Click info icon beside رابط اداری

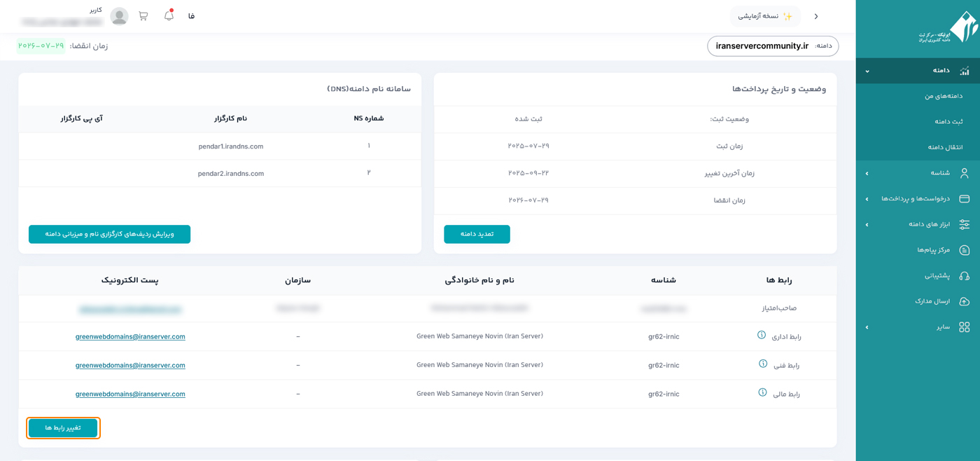coord(762,336)
